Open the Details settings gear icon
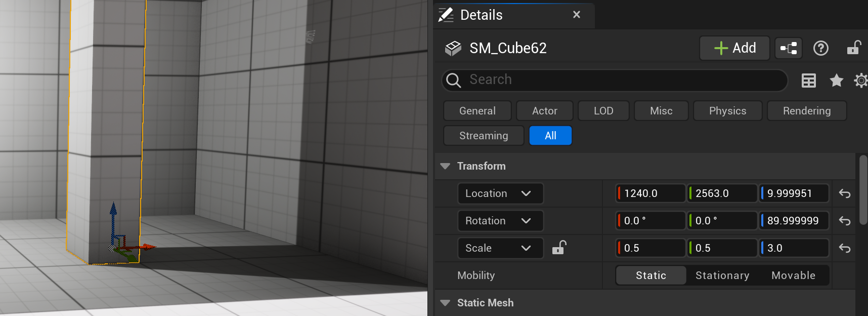This screenshot has width=868, height=316. coord(860,81)
